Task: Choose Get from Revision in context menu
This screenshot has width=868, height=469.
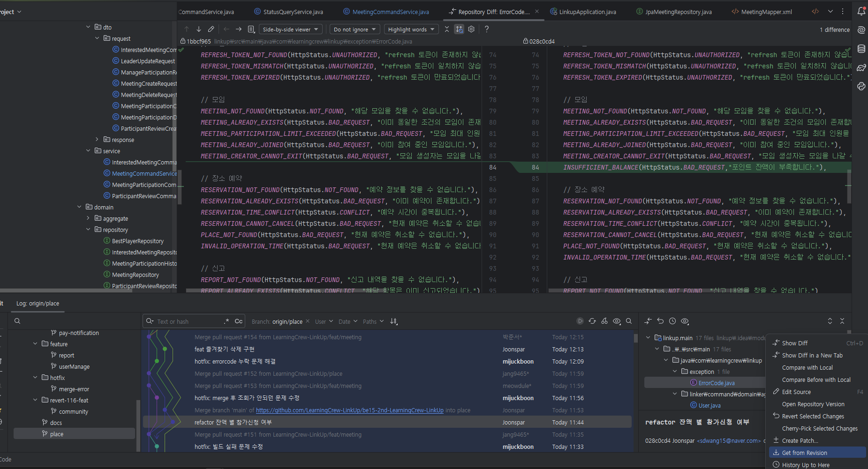Action: click(818, 453)
